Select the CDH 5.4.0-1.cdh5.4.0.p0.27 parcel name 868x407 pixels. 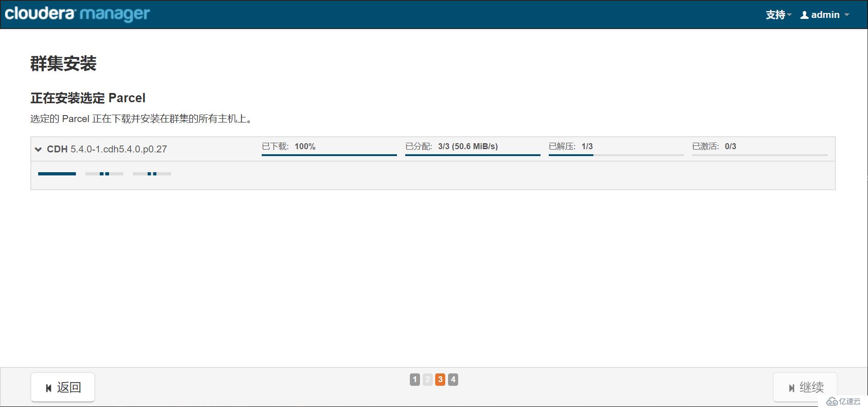107,149
